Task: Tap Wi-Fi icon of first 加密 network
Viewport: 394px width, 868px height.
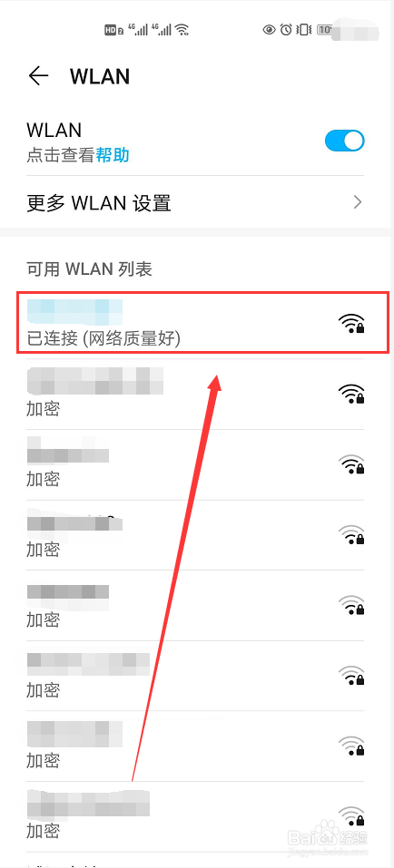Action: click(x=351, y=395)
